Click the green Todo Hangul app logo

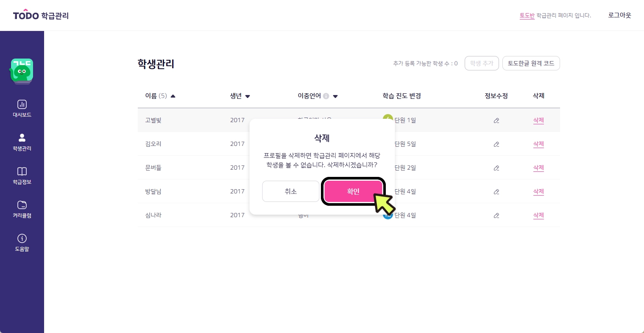pyautogui.click(x=22, y=71)
